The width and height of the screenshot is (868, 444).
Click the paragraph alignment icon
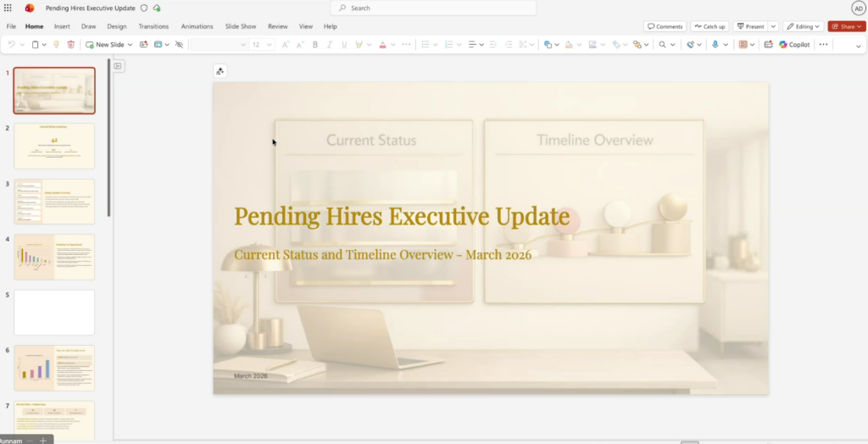click(472, 44)
